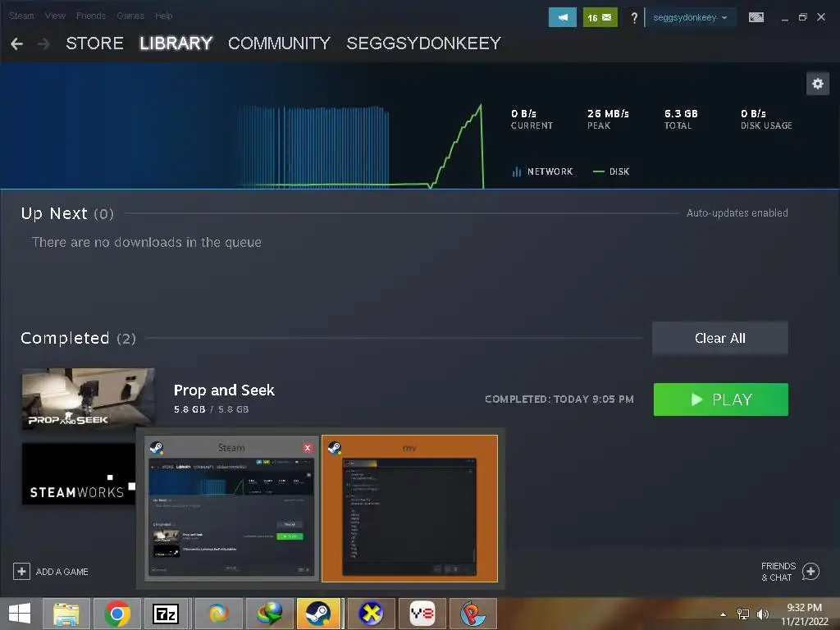Open the seggsydonkeey account dropdown
The height and width of the screenshot is (630, 840).
pyautogui.click(x=690, y=18)
